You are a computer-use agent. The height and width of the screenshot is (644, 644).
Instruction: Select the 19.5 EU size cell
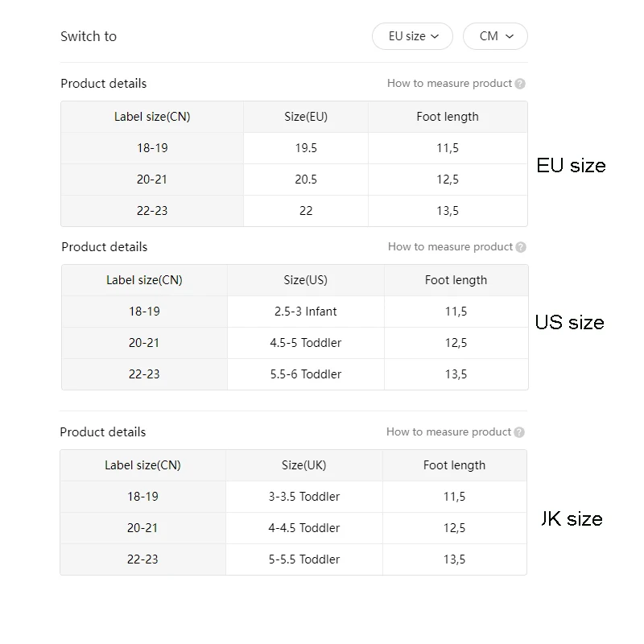pos(306,148)
